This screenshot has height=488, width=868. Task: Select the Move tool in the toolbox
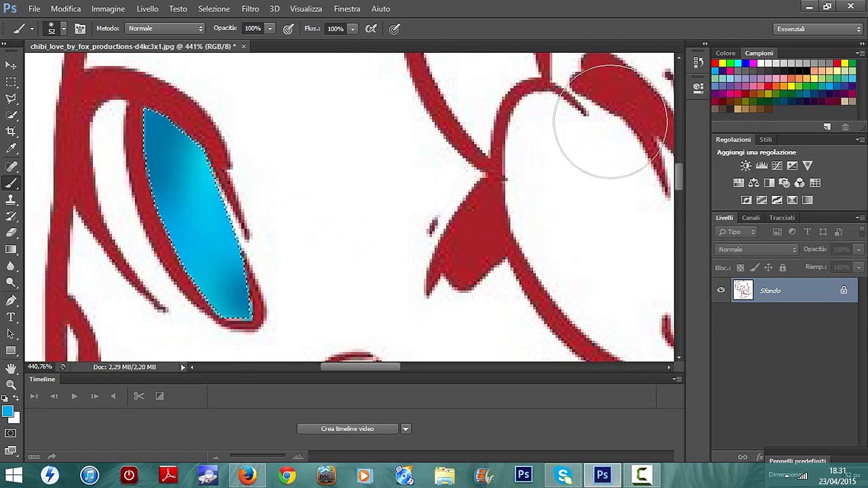pos(11,65)
